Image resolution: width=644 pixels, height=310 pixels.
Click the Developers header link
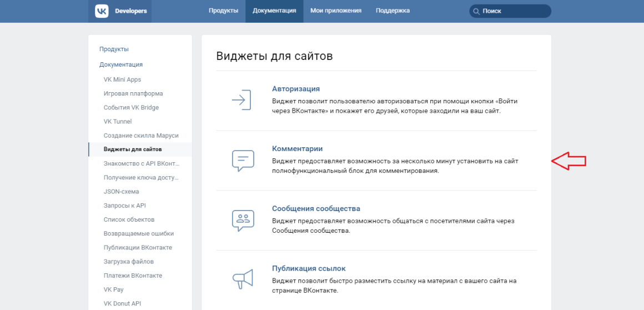pyautogui.click(x=131, y=11)
